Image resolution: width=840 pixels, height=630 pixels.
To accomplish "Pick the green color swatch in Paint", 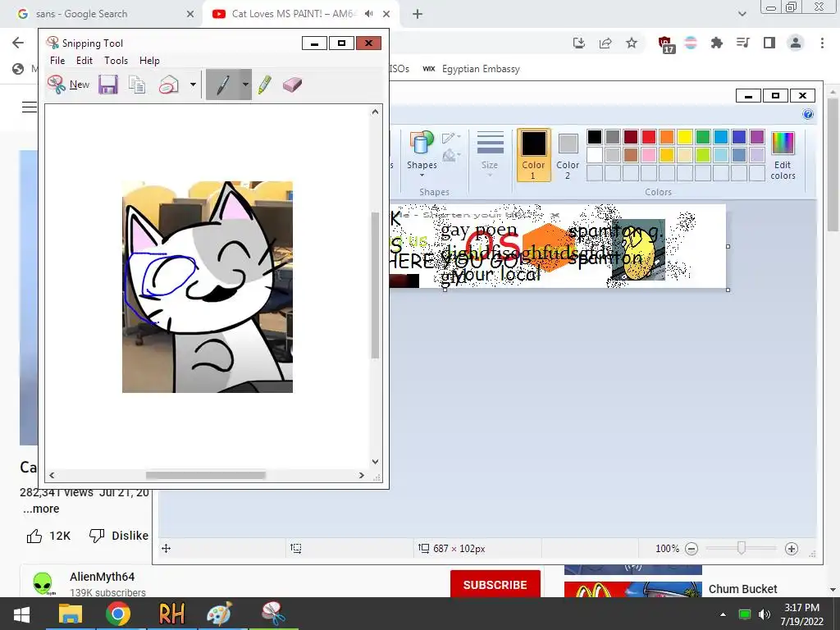I will tap(703, 137).
